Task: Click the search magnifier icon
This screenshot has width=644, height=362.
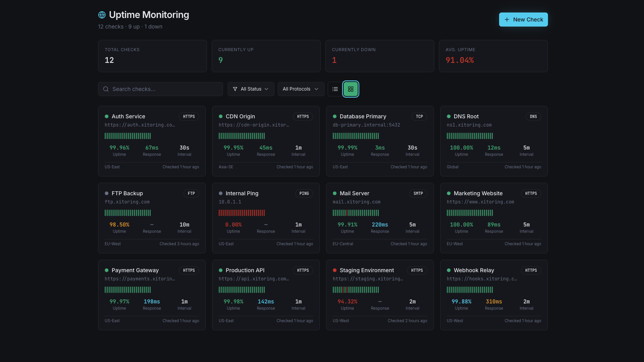Action: coord(106,89)
